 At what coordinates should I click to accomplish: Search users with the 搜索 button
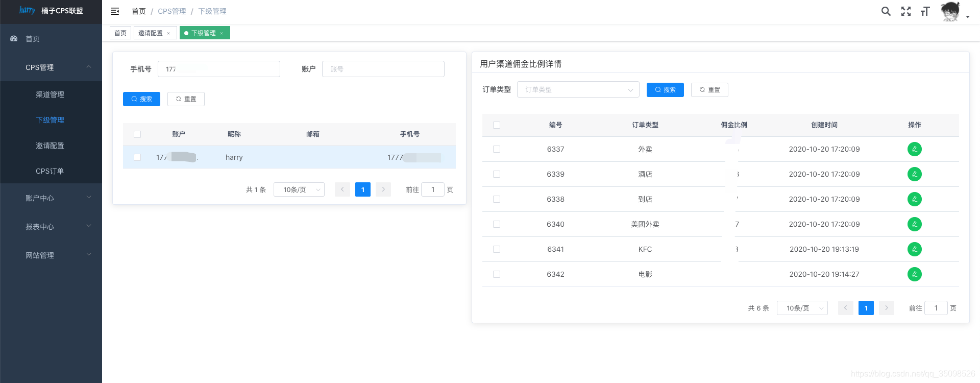click(141, 99)
